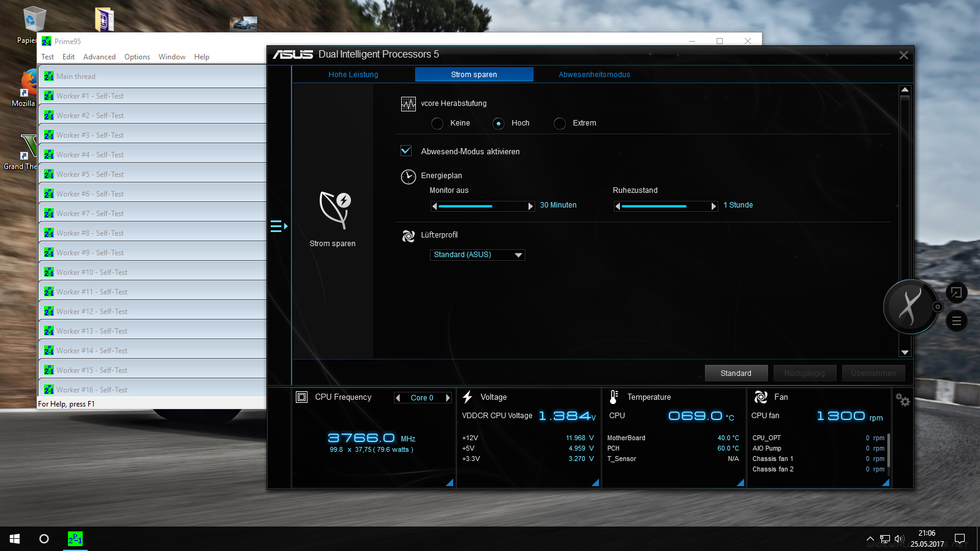
Task: Select Main thread window in Prime95
Action: [153, 77]
